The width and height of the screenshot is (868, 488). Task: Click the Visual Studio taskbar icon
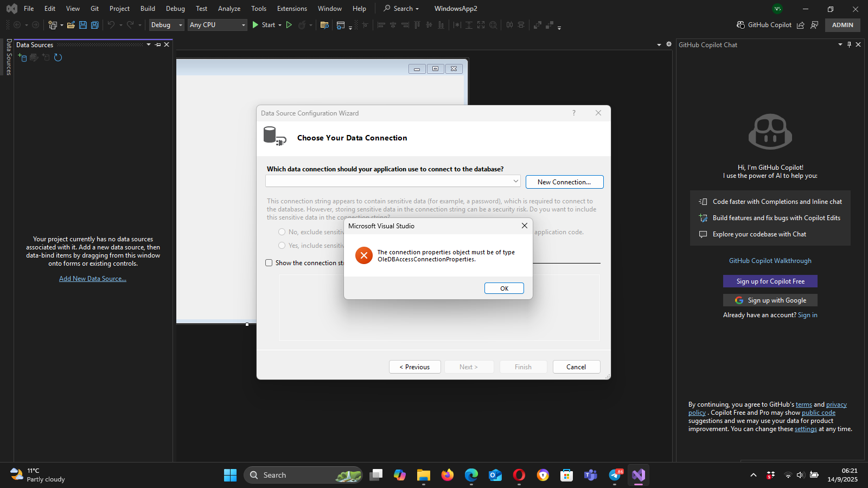639,475
